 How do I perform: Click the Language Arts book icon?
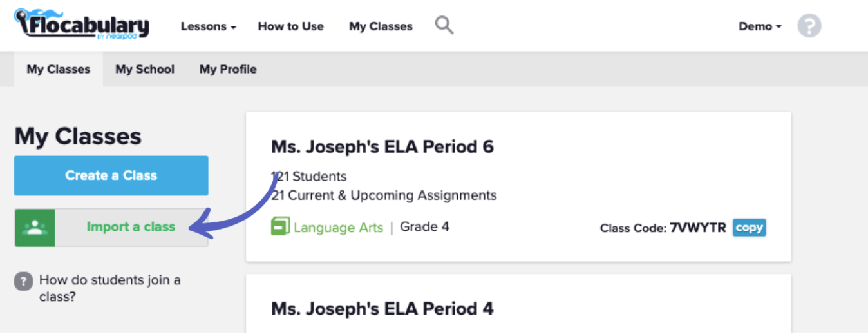tap(280, 227)
